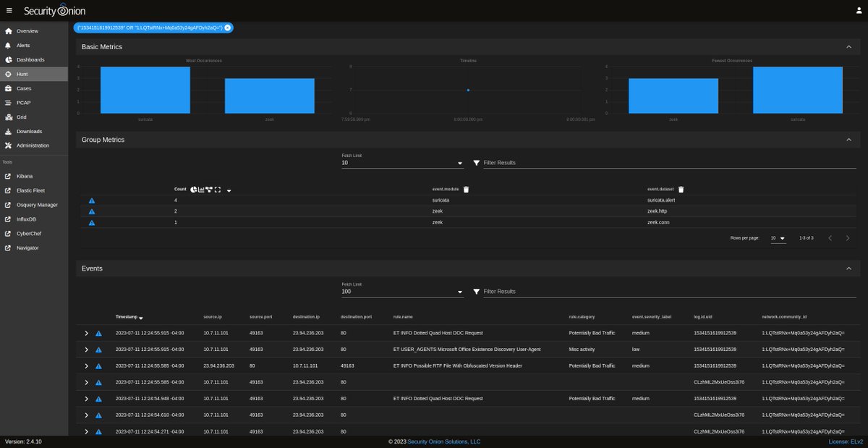Click the zeek.conn dataset cell
The image size is (868, 448).
[x=658, y=222]
